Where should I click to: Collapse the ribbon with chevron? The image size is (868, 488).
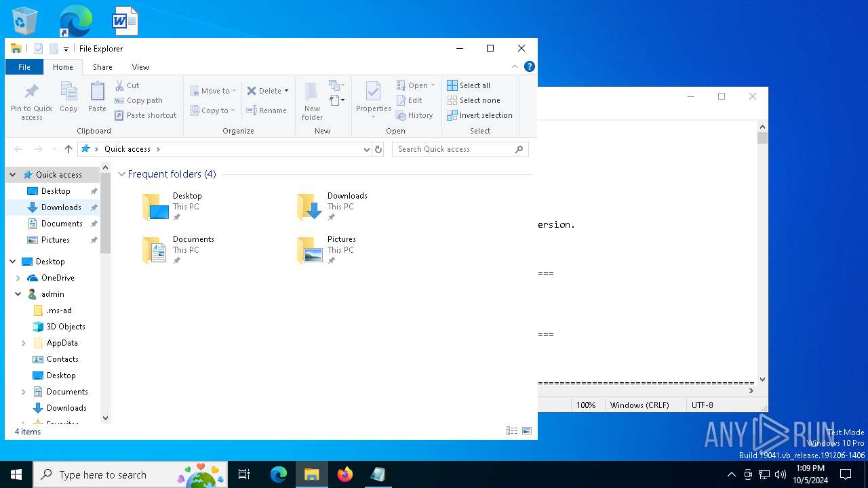[515, 66]
